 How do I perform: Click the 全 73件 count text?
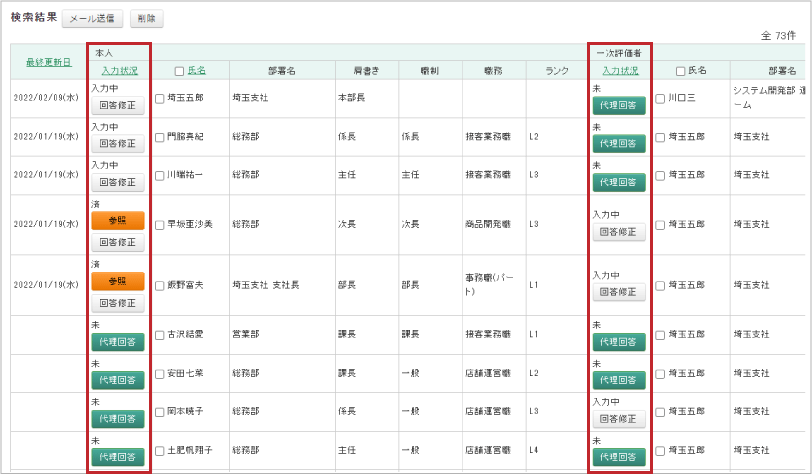[778, 36]
